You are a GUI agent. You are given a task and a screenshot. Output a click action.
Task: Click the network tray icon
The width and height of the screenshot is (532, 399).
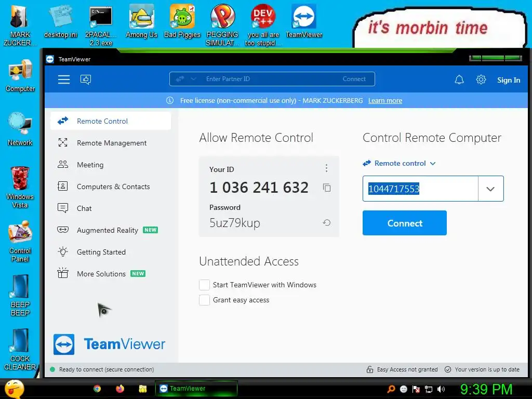pyautogui.click(x=429, y=389)
